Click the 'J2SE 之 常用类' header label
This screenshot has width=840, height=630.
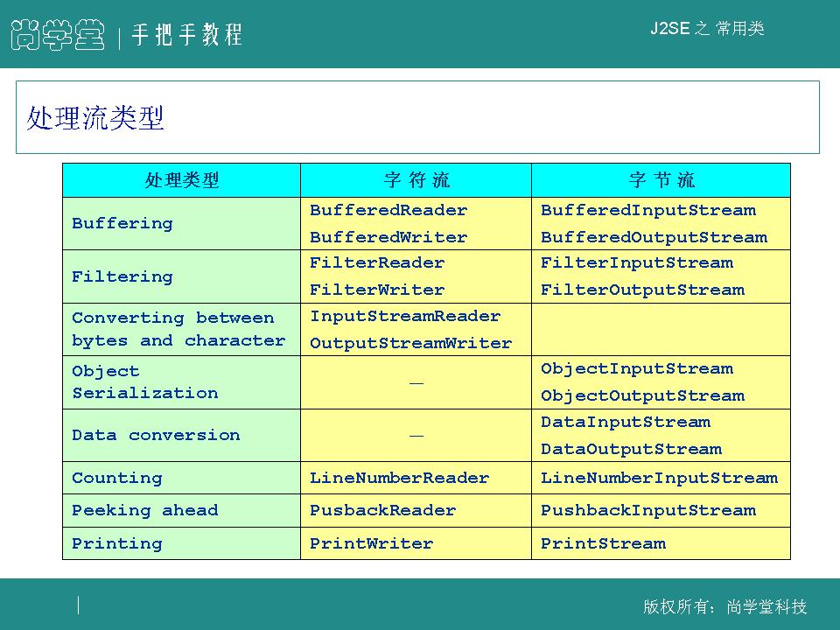[x=707, y=28]
